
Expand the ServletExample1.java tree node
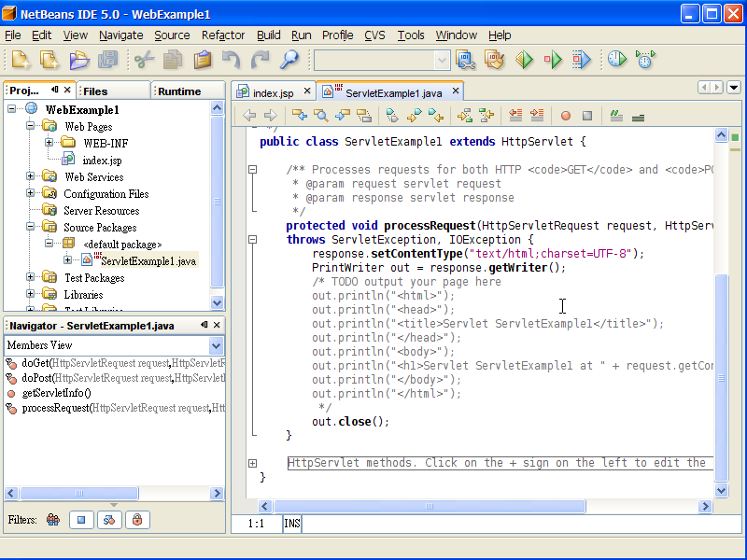67,260
